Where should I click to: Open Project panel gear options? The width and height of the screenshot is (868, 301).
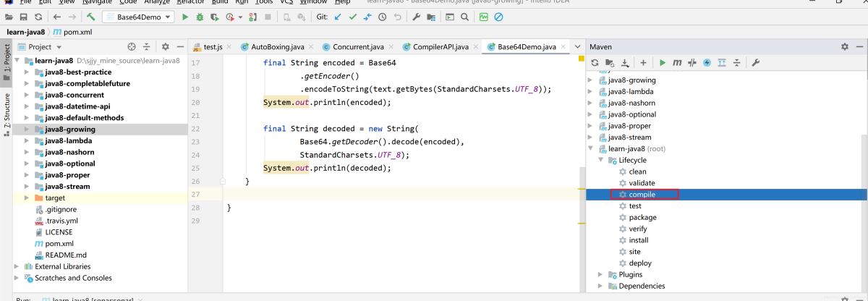[165, 46]
